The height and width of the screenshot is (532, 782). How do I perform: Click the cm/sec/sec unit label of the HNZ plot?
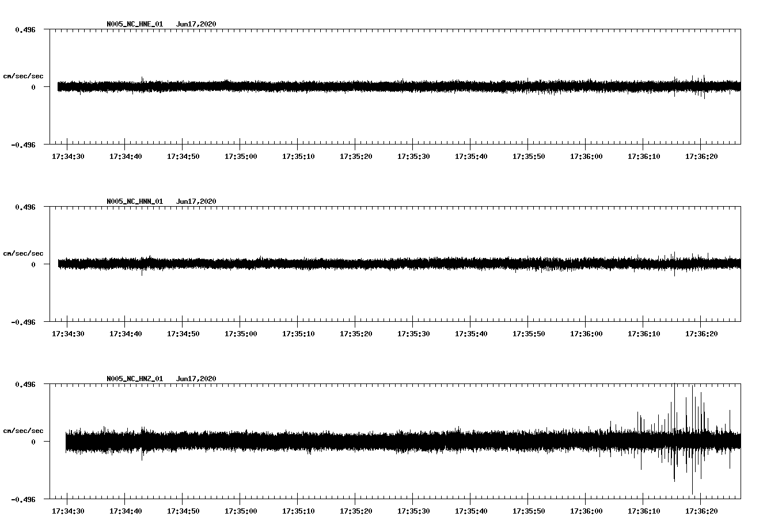coord(24,431)
